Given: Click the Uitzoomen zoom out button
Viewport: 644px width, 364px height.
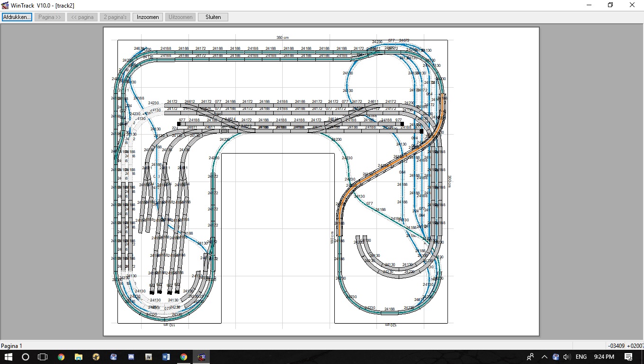Looking at the screenshot, I should pos(180,17).
